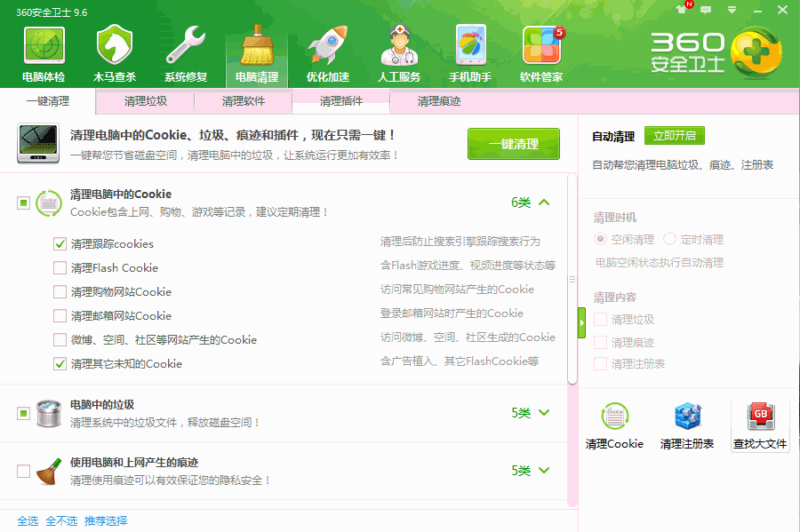Collapse the Cookie section 6类 chevron
800x532 pixels.
pos(544,202)
